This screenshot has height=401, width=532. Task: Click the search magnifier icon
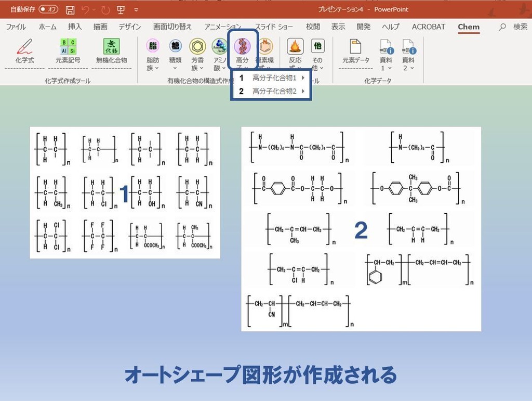502,27
